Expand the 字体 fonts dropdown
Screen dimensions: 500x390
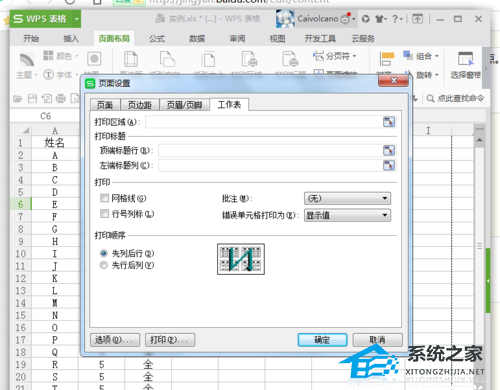point(77,75)
